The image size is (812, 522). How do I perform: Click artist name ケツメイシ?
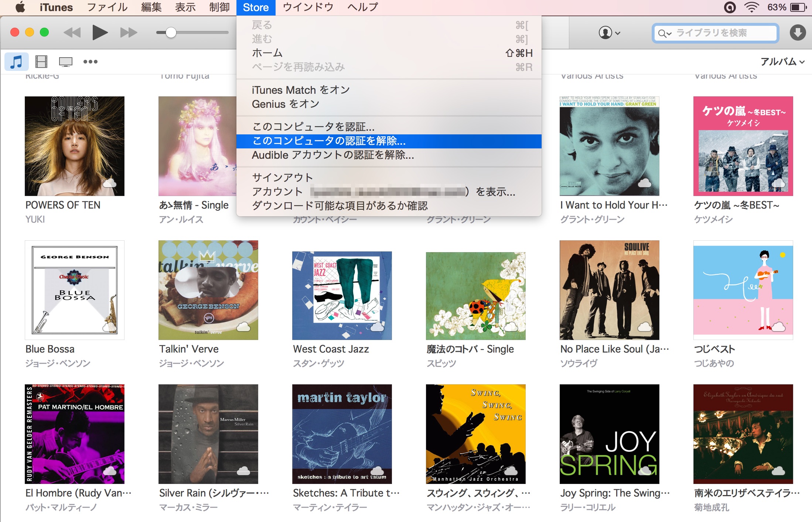[x=713, y=219]
